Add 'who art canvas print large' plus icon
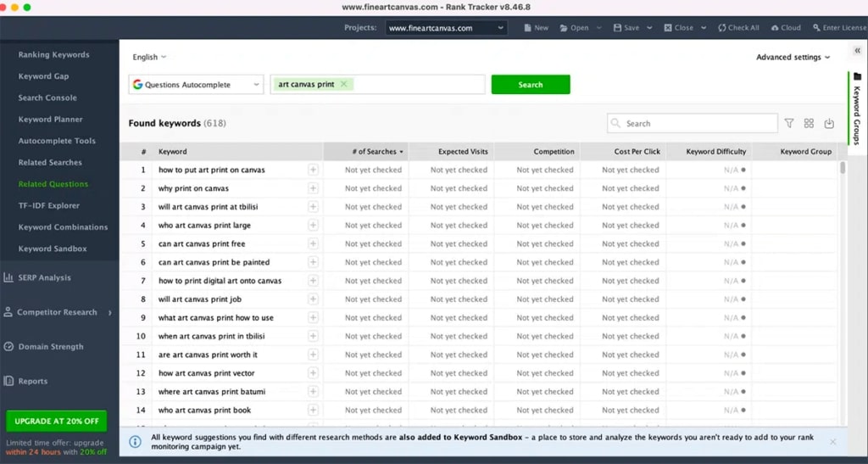 click(313, 226)
